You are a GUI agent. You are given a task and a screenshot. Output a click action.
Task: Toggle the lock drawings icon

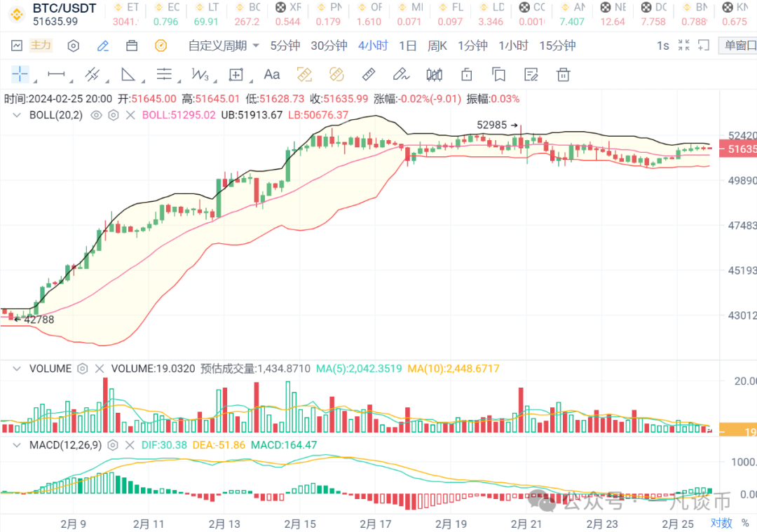click(466, 74)
